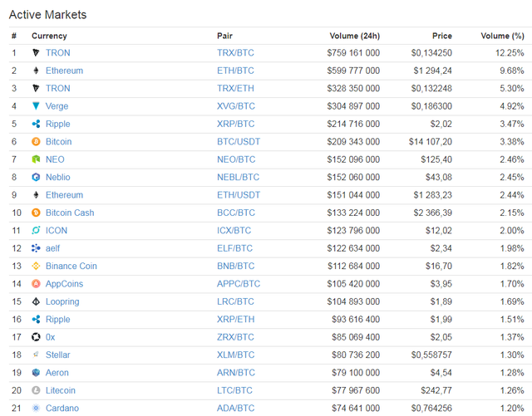Open the XLM/BTC pair link
The width and height of the screenshot is (532, 416).
pyautogui.click(x=236, y=355)
